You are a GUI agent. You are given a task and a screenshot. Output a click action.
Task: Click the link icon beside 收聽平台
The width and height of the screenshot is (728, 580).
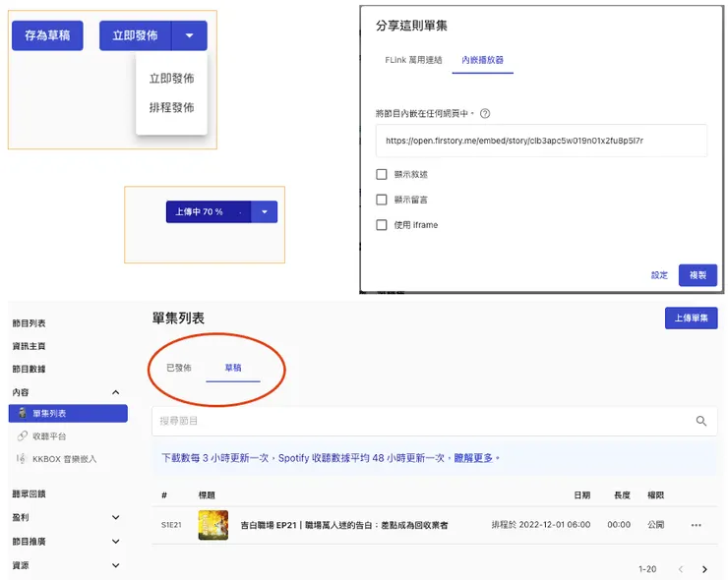(22, 435)
